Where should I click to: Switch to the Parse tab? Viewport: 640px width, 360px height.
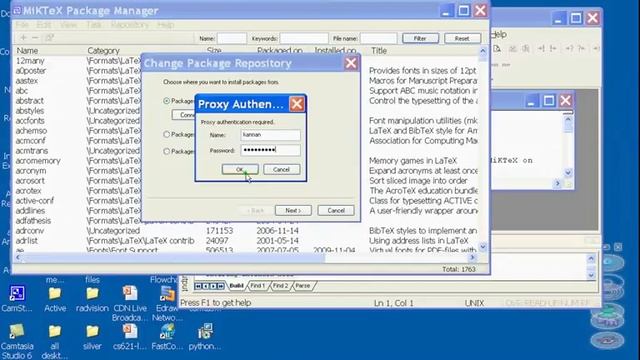pos(303,286)
